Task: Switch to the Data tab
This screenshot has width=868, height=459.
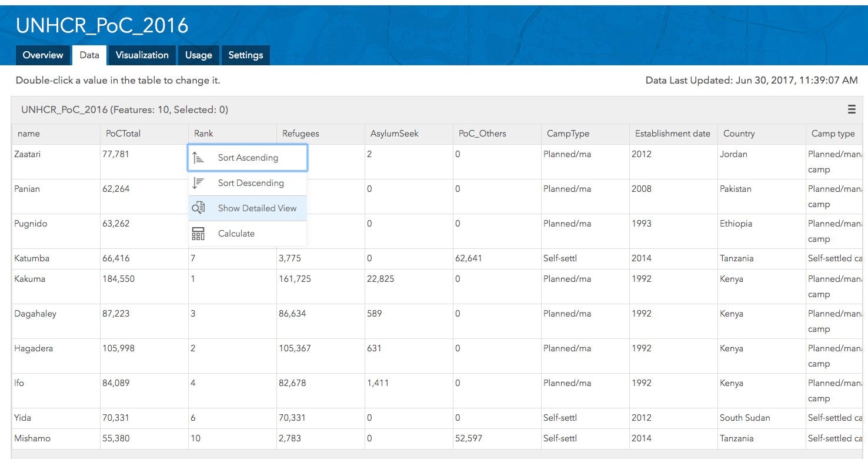Action: coord(89,55)
